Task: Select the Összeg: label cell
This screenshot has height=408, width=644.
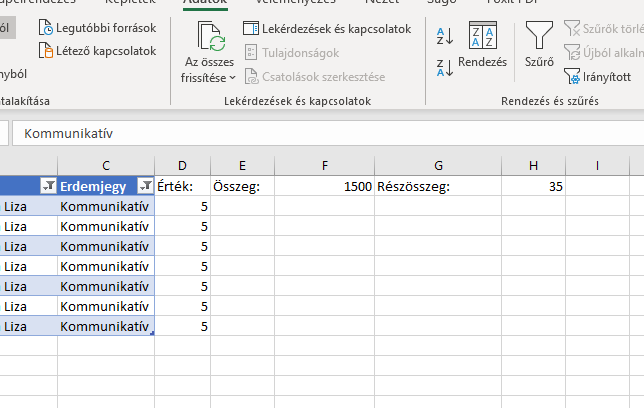Action: (242, 185)
